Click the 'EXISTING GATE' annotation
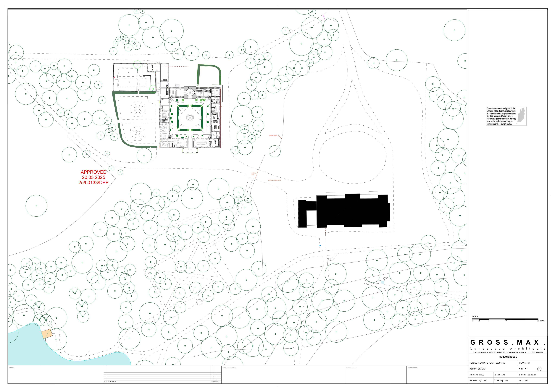Screen dimensions: 555x392 (x=254, y=174)
